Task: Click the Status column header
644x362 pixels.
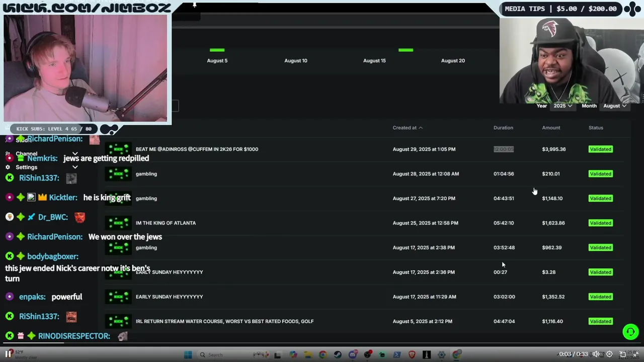Action: tap(596, 128)
